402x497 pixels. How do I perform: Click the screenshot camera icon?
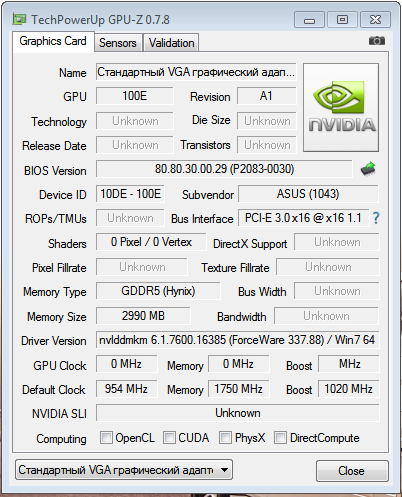pyautogui.click(x=377, y=41)
